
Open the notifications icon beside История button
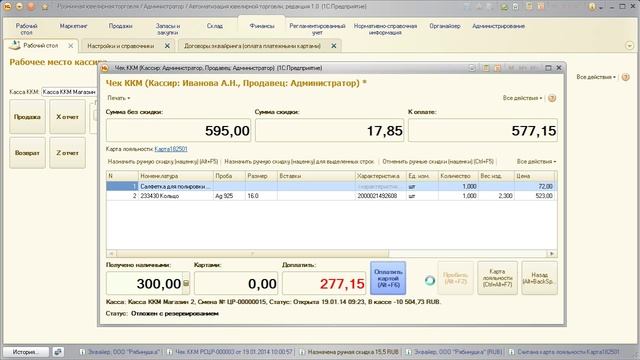pos(58,351)
